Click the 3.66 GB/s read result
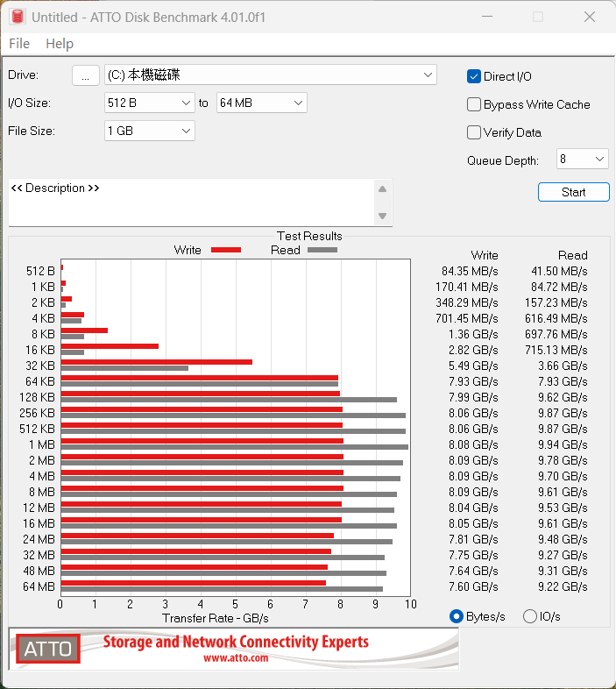616x689 pixels. [563, 366]
